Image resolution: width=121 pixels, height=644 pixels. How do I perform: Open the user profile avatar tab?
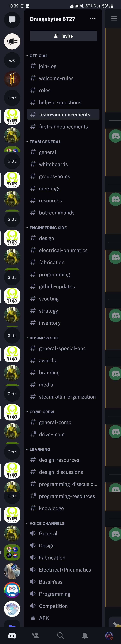tap(109, 635)
